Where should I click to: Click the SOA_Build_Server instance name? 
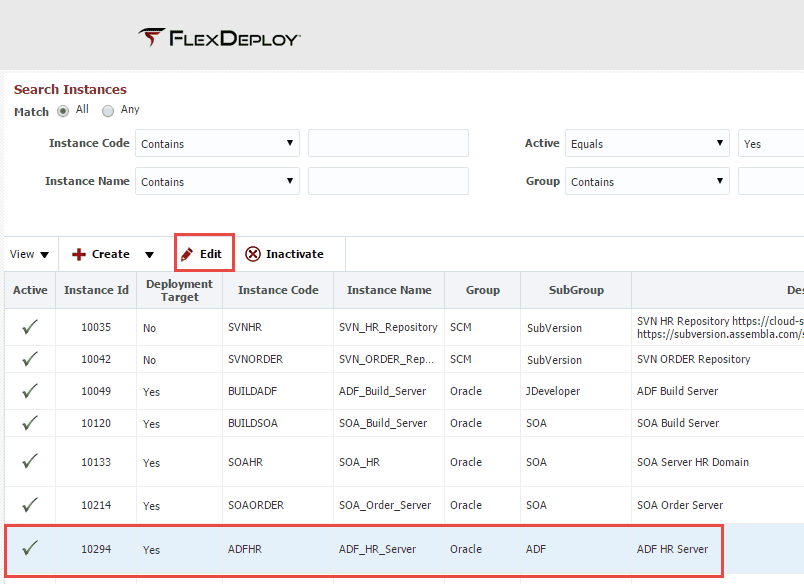(x=383, y=423)
